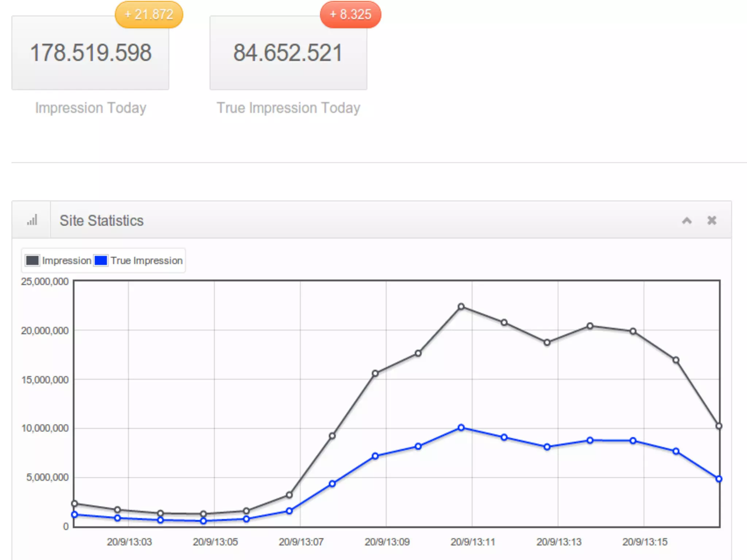Click the last gray point at right edge
The width and height of the screenshot is (747, 560).
[x=719, y=426]
